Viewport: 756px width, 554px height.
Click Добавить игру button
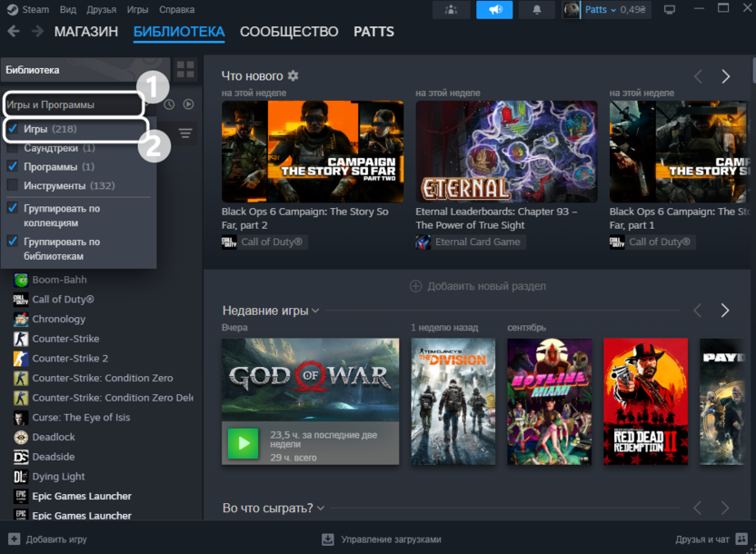click(47, 539)
